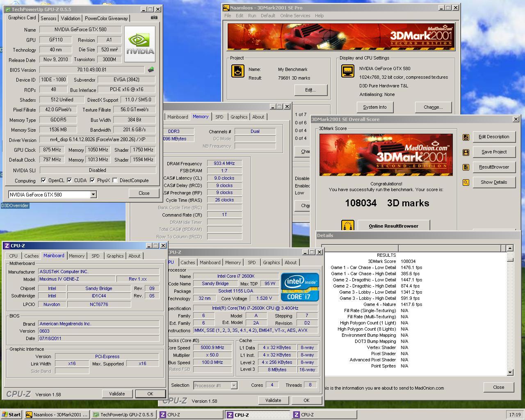Open the Run menu in 3DMark2001

tap(252, 16)
